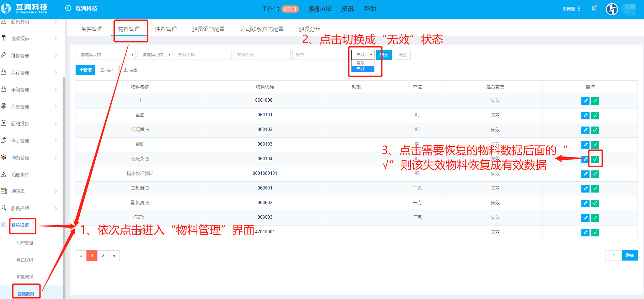Viewport: 644px width, 299px height.
Task: Restore 扬州仪征测试 via green check icon
Action: tap(595, 174)
